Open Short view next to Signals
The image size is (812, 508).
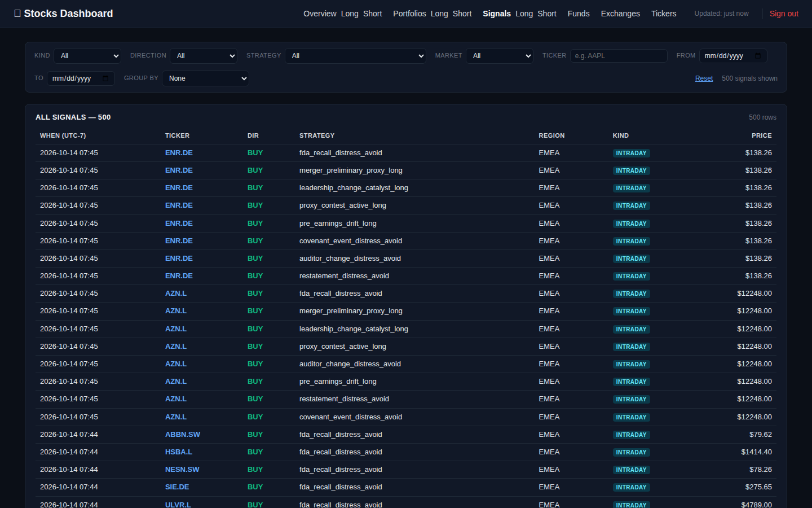pos(546,14)
